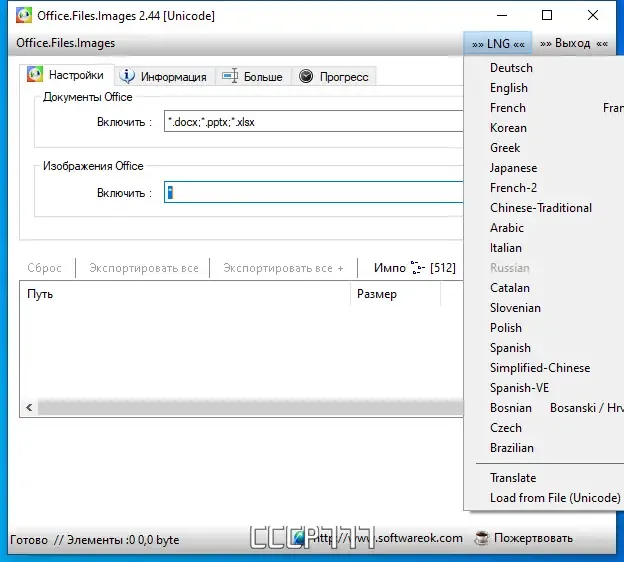The width and height of the screenshot is (624, 562).
Task: Click the Экспортировать все button
Action: (x=144, y=268)
